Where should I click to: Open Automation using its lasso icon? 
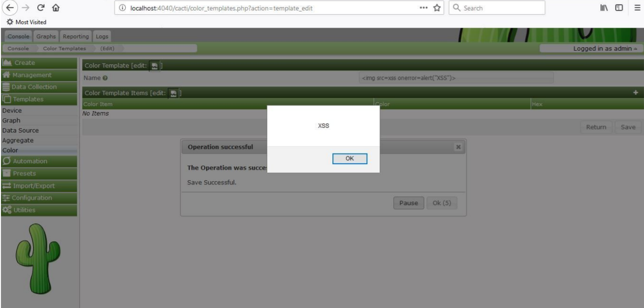[6, 161]
